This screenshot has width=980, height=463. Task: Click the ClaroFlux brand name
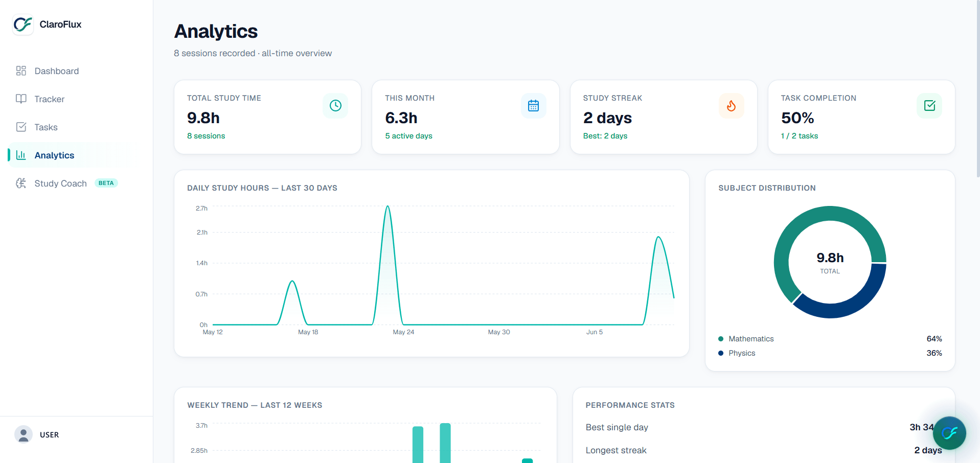click(60, 25)
